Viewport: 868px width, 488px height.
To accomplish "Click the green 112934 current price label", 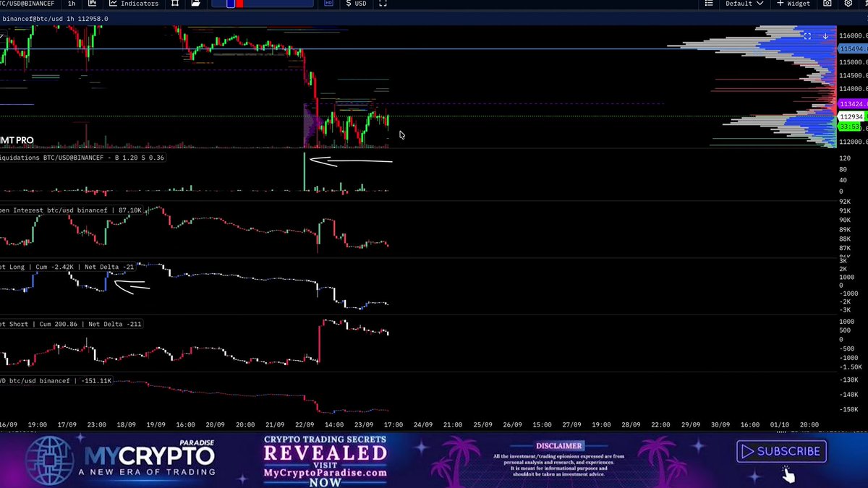I will pyautogui.click(x=853, y=116).
